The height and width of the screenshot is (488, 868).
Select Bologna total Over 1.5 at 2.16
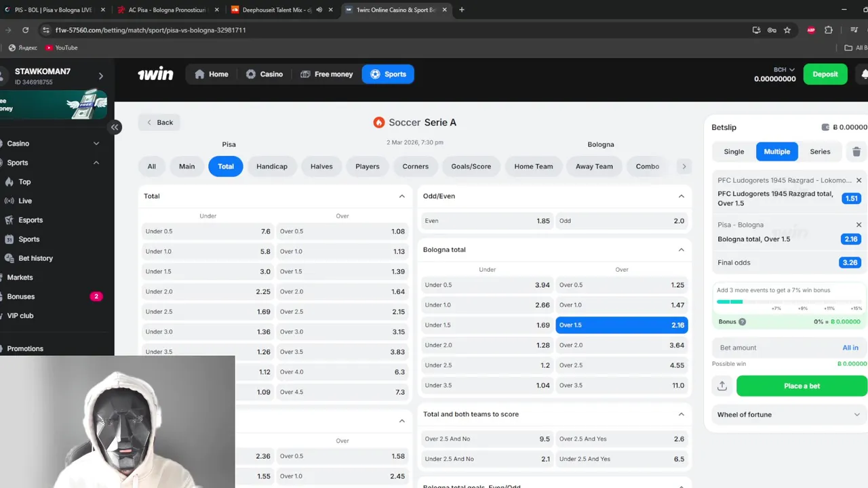tap(622, 325)
